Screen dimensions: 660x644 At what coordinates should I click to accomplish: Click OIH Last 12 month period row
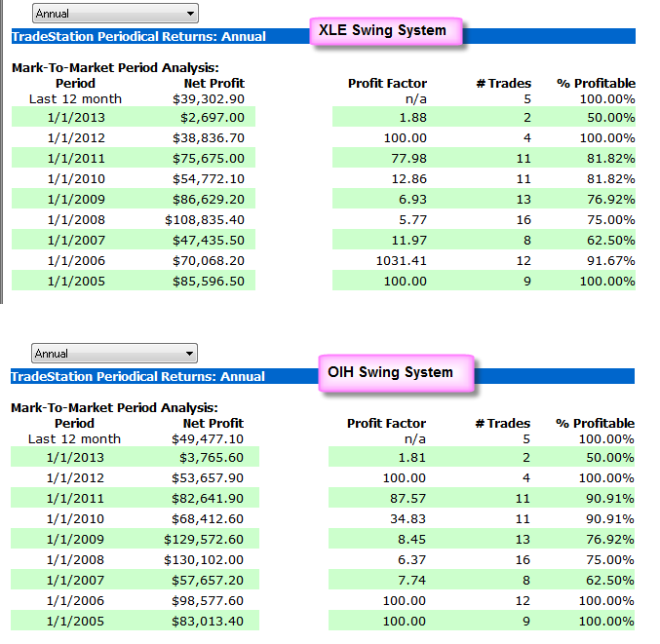tap(74, 439)
